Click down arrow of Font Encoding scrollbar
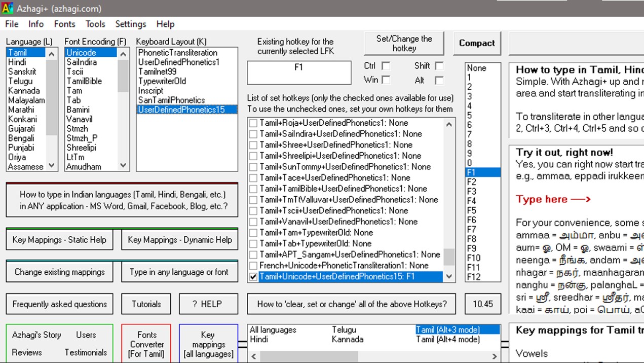The image size is (644, 363). pyautogui.click(x=124, y=166)
